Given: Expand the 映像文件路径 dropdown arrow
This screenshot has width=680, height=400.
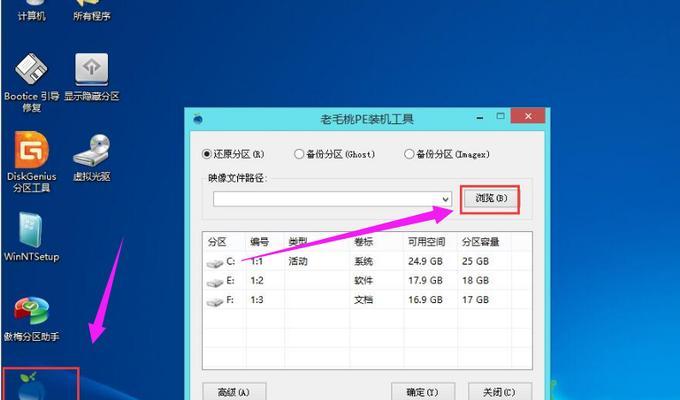Looking at the screenshot, I should [x=445, y=199].
